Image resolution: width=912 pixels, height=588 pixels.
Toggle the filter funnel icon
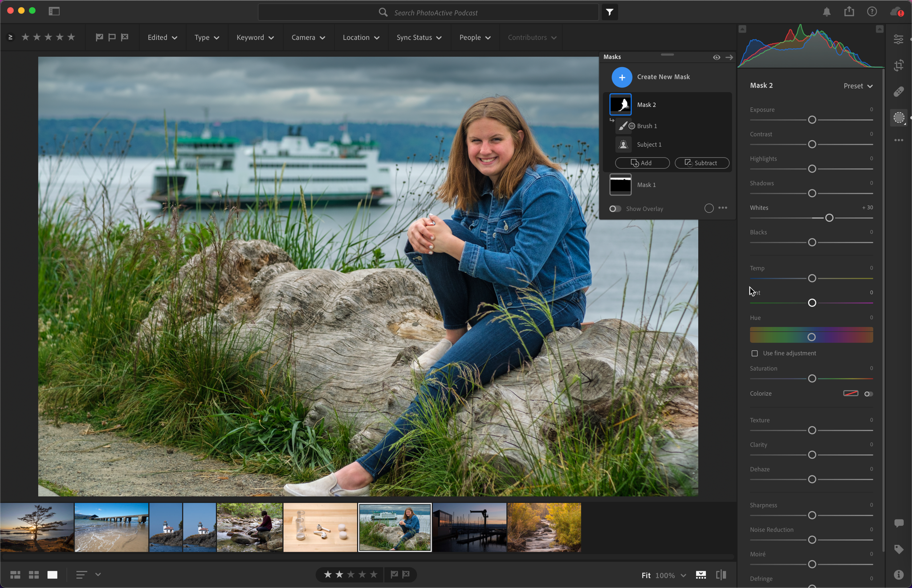tap(610, 12)
